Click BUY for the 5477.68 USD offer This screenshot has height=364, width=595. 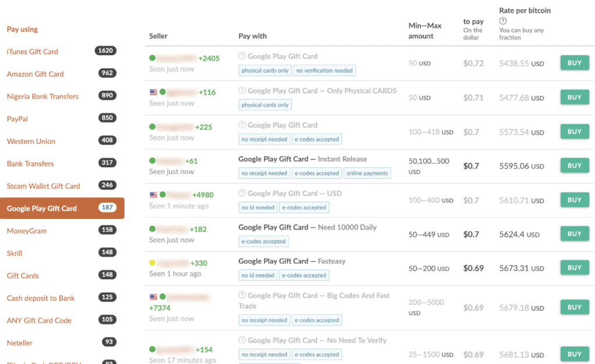click(x=575, y=97)
